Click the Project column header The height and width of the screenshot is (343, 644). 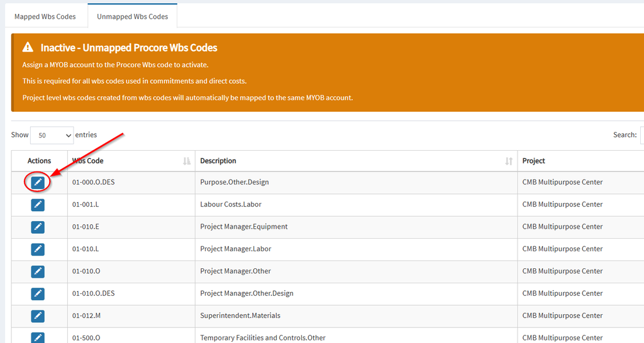[x=533, y=161]
